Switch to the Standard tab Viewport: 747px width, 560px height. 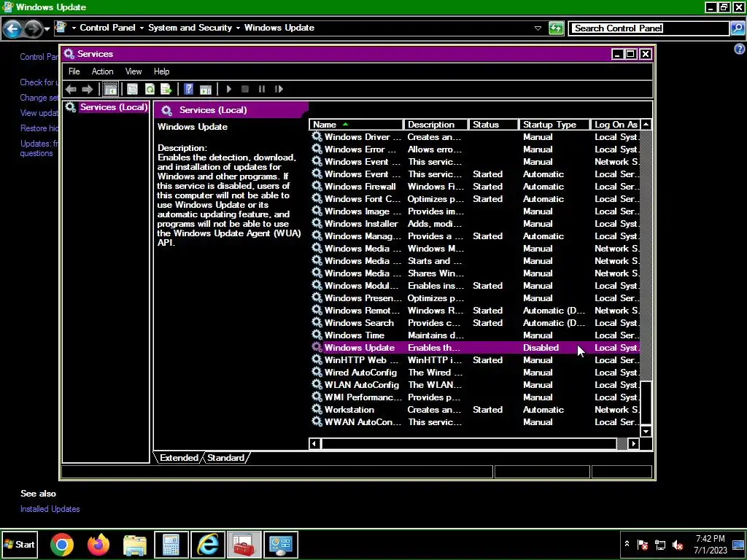click(x=225, y=458)
